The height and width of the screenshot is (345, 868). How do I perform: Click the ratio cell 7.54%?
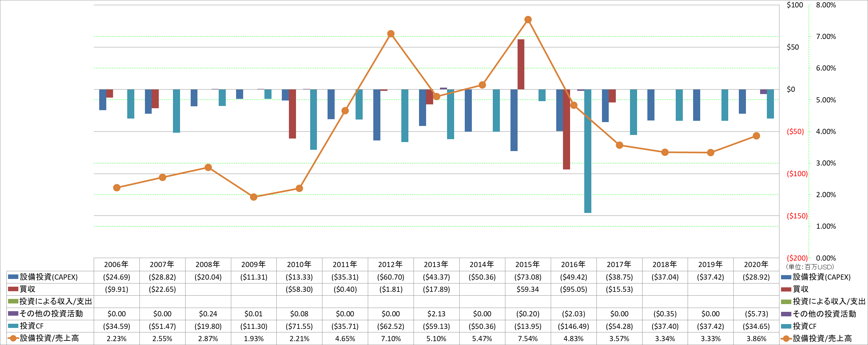528,339
